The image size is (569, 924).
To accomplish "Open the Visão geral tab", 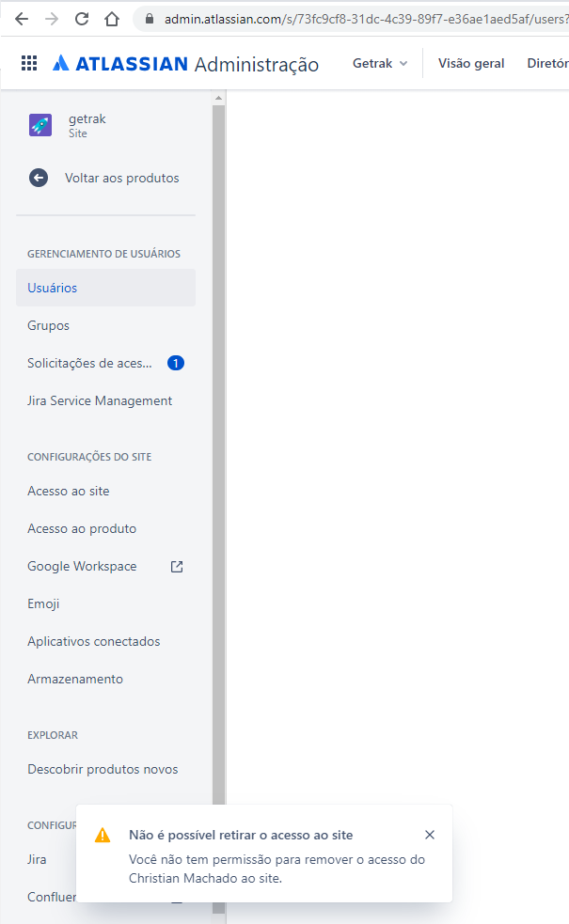I will point(471,64).
